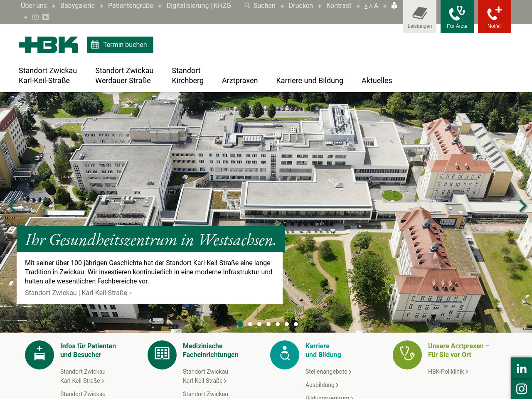Click the Termin buchen button

[120, 45]
